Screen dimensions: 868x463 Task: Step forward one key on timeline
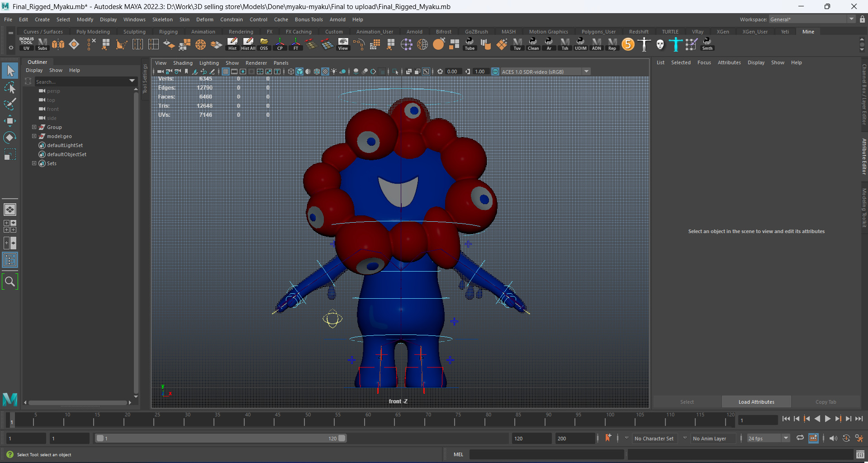click(x=838, y=419)
